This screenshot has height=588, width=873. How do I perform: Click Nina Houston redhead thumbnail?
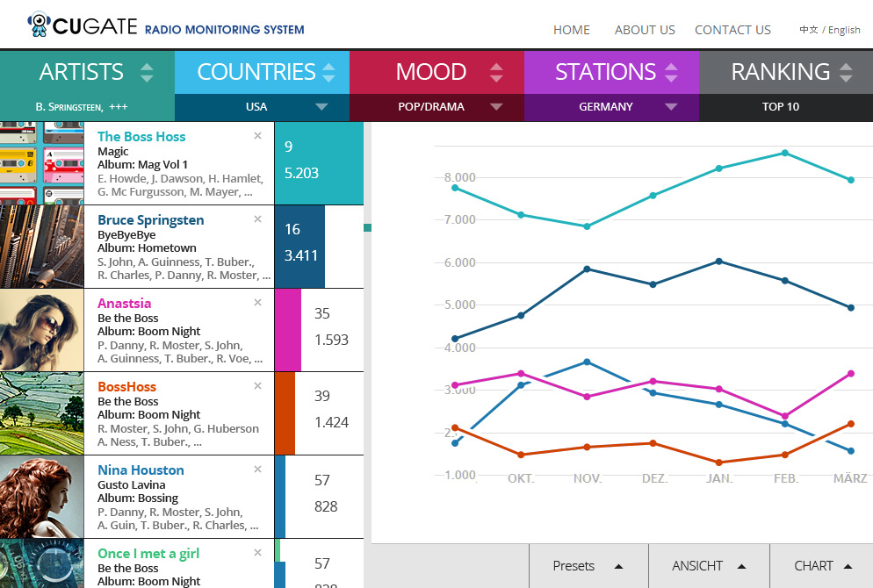[42, 497]
